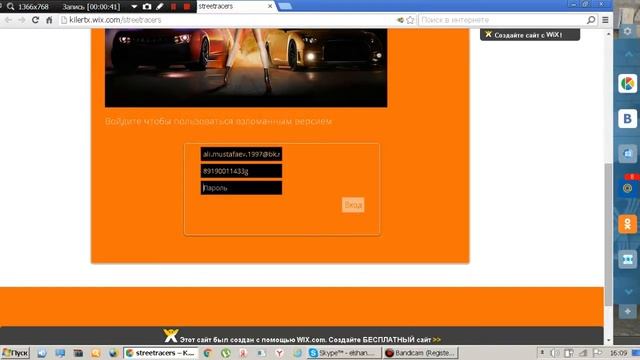The image size is (640, 360).
Task: Click the icon left of the bookmark star
Action: pyautogui.click(x=400, y=20)
